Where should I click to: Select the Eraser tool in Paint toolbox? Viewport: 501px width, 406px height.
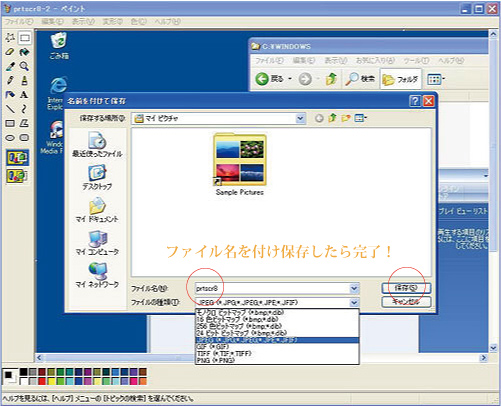point(10,52)
